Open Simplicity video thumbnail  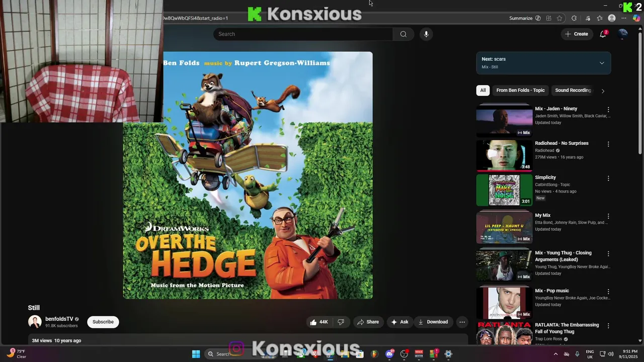pyautogui.click(x=504, y=190)
